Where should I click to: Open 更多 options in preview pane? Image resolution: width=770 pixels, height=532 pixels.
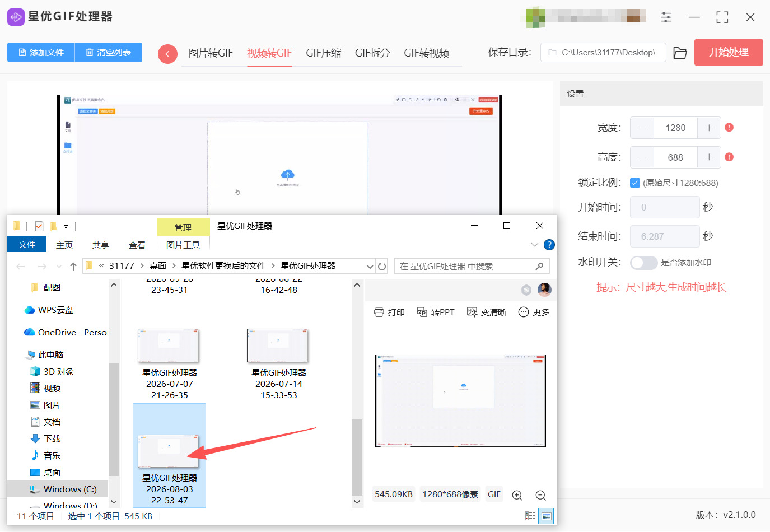point(534,312)
